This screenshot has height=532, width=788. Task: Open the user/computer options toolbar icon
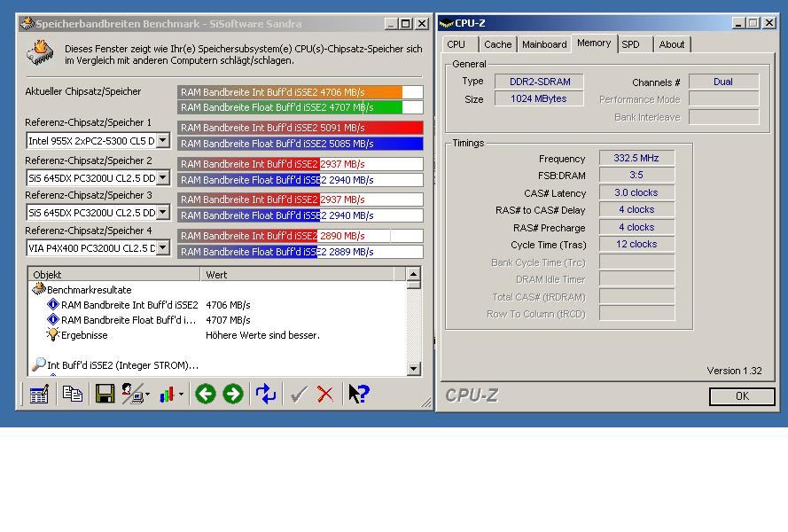point(132,394)
